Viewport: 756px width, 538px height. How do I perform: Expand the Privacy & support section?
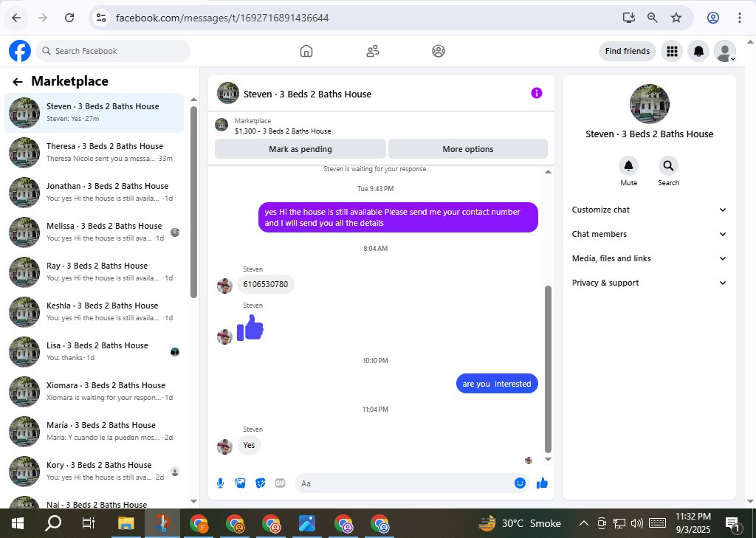(649, 283)
